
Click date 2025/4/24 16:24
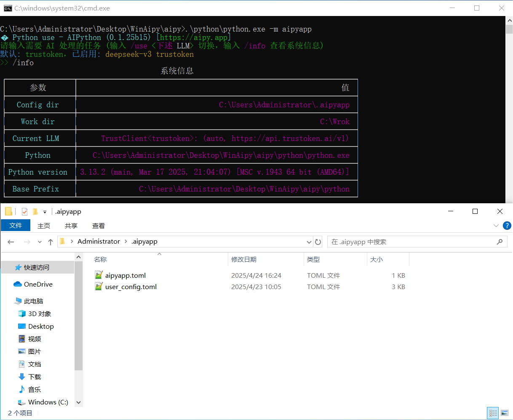256,275
